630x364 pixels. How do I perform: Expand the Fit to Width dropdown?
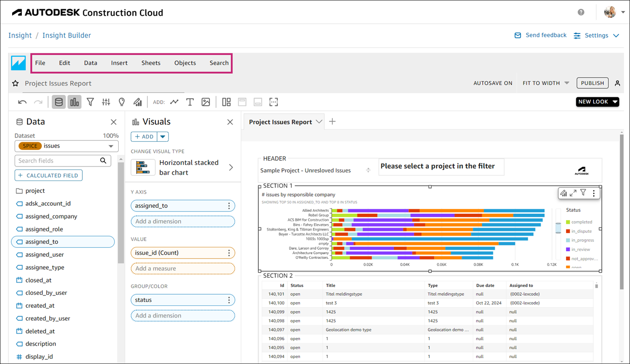coord(546,83)
